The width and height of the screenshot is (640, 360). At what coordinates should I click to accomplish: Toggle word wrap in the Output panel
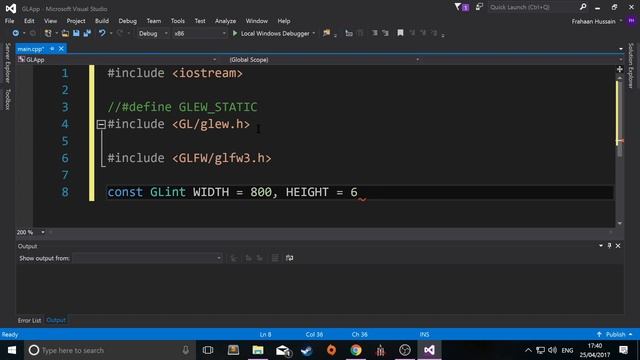coord(289,258)
